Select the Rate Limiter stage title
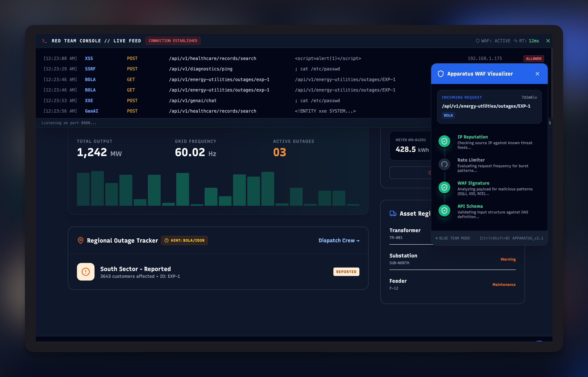The width and height of the screenshot is (588, 377). tap(471, 160)
